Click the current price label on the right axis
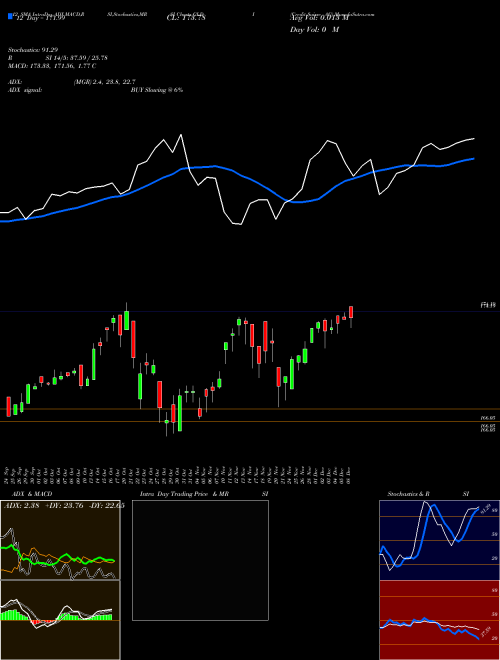 [488, 305]
